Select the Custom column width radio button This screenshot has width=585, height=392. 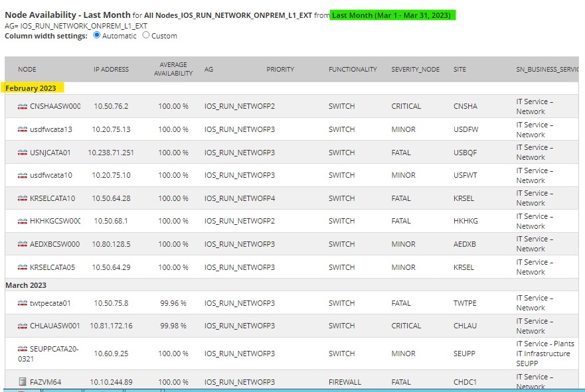pos(146,35)
